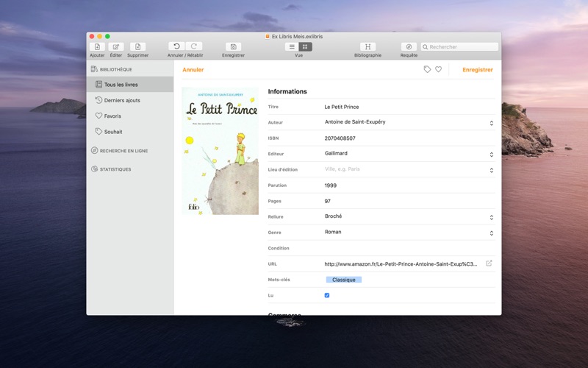Select Tous les livres in sidebar

click(130, 85)
